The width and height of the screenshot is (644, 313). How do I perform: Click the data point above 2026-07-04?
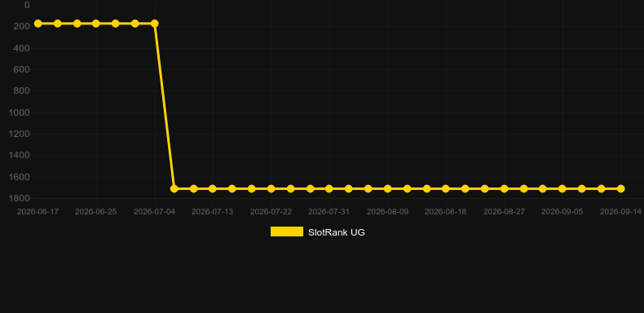point(154,24)
